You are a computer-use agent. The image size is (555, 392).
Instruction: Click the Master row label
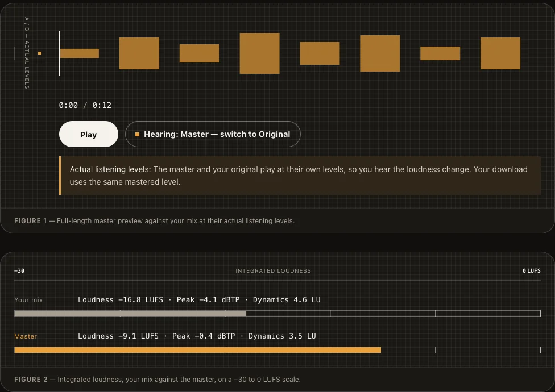pos(26,336)
